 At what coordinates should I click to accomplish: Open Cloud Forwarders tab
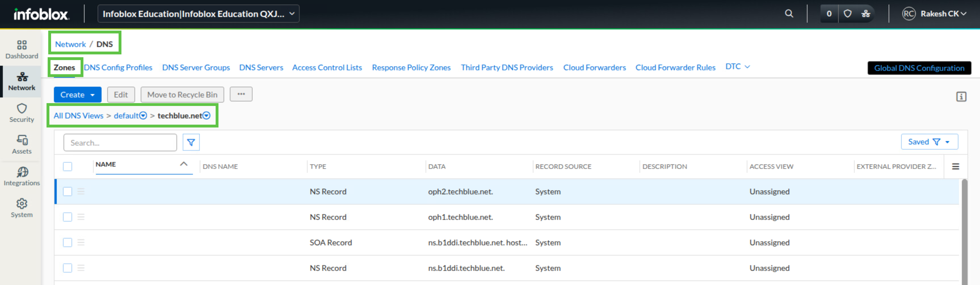[x=594, y=67]
